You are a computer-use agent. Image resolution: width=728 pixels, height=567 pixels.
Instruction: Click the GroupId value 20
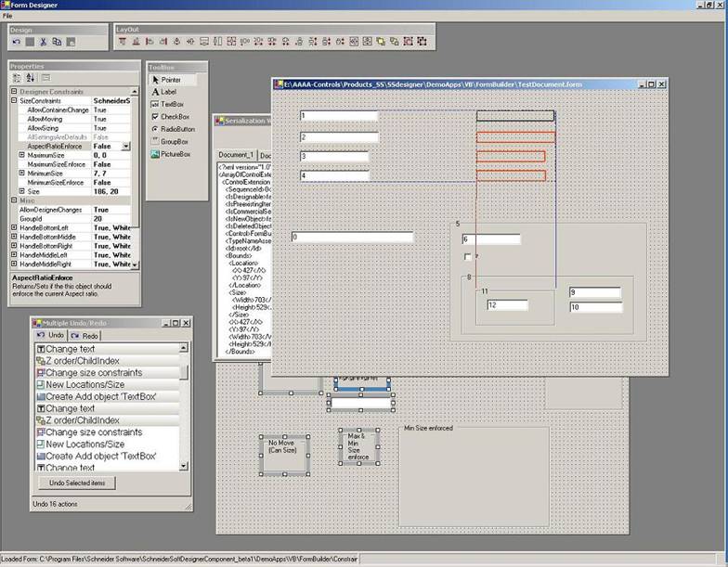click(98, 219)
